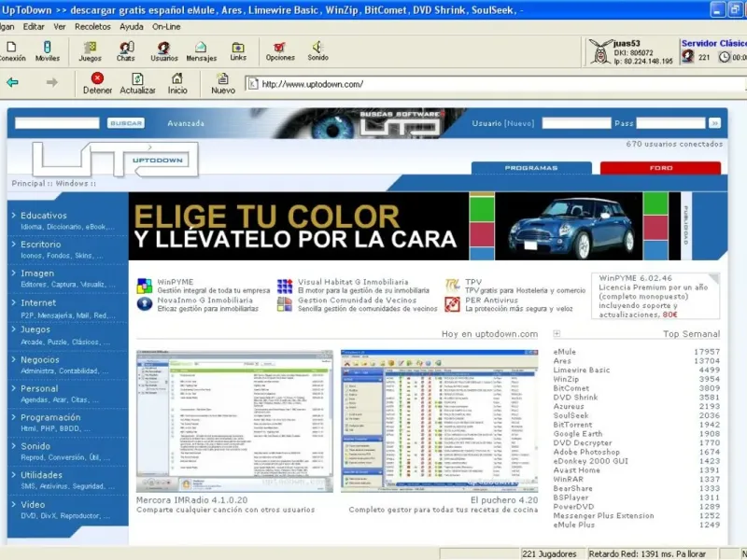747x560 pixels.
Task: Go forward with the grey right arrow
Action: [51, 82]
